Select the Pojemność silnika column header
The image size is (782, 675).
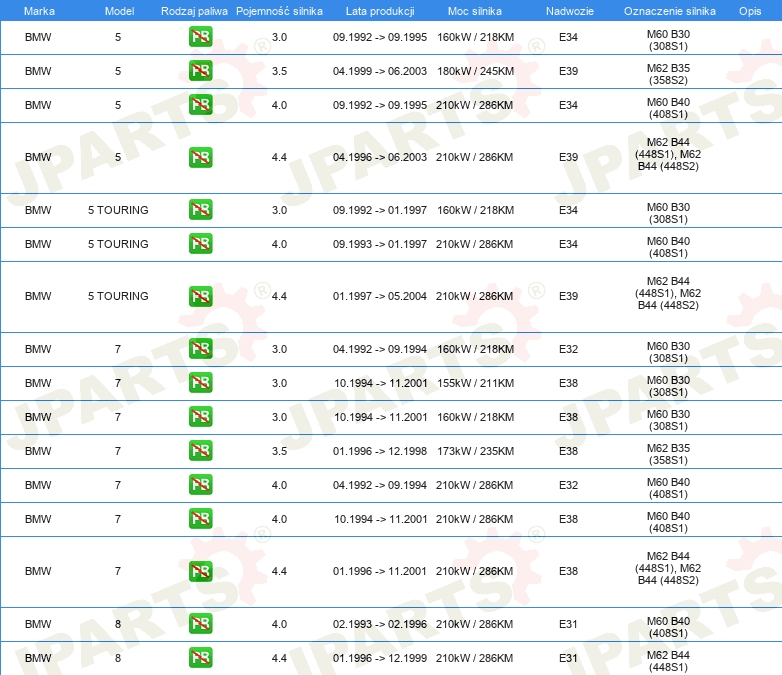point(279,10)
